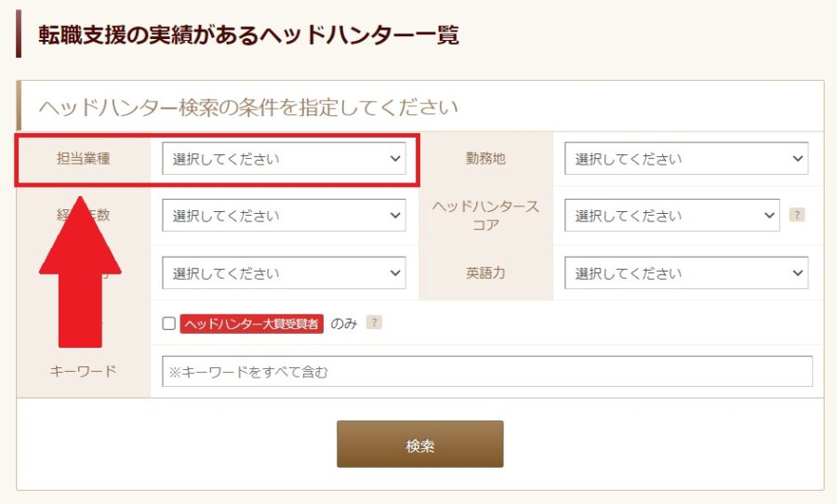The height and width of the screenshot is (504, 837).
Task: Open the dropdown directly below 経験年数 select
Action: point(284,272)
